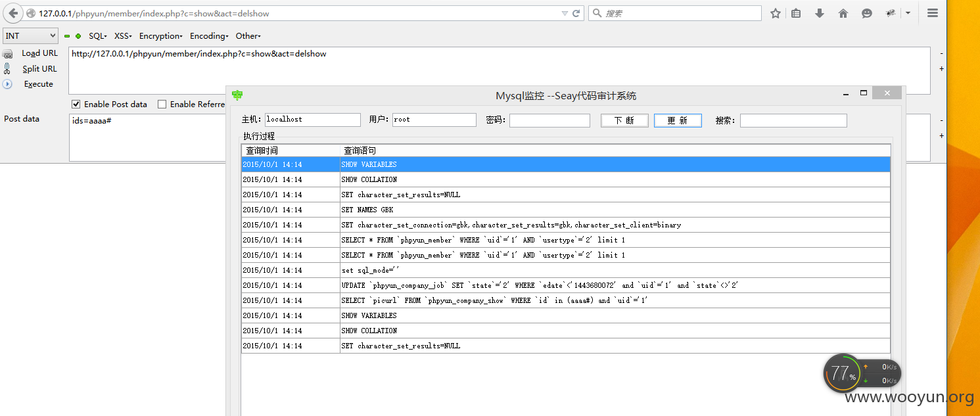Open the Encryption menu in HackBar
This screenshot has height=416, width=980.
coord(161,36)
